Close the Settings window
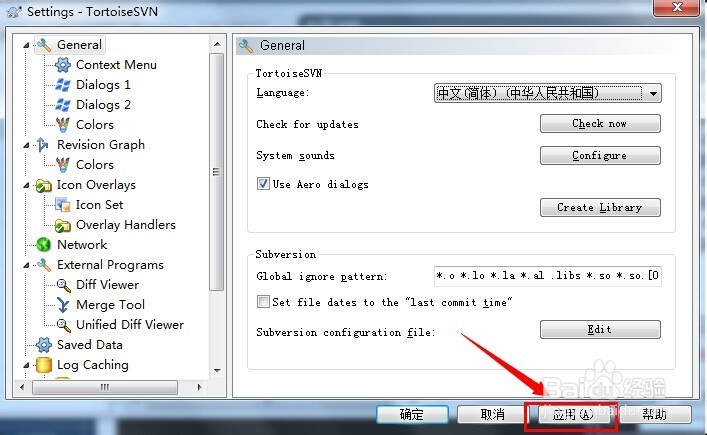This screenshot has width=707, height=435. point(676,7)
